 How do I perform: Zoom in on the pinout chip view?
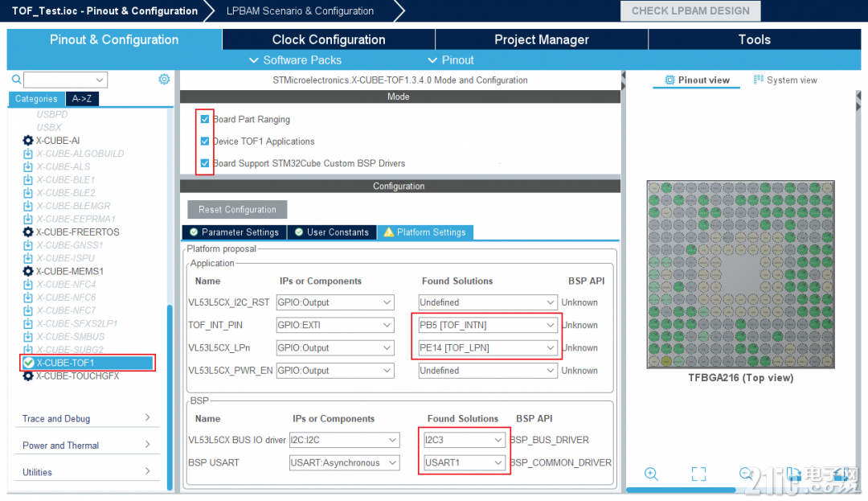click(652, 474)
